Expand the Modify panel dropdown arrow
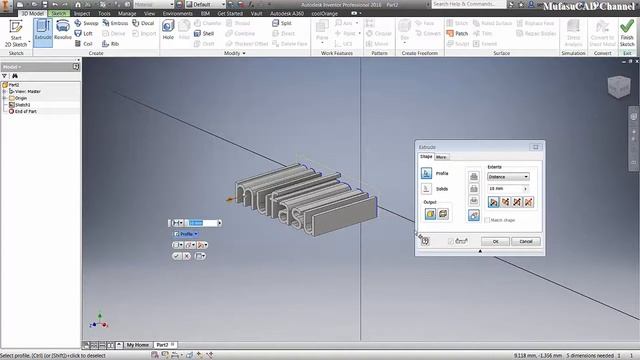640x360 pixels. pos(244,53)
